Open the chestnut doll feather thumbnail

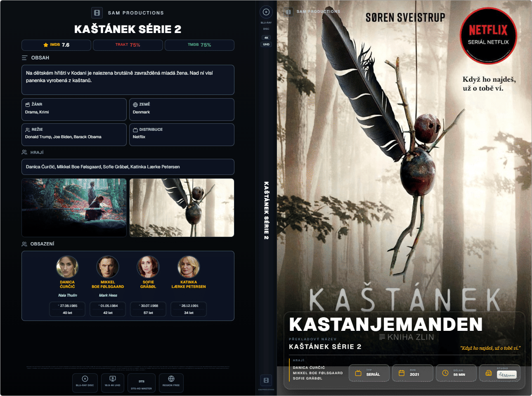coord(182,207)
